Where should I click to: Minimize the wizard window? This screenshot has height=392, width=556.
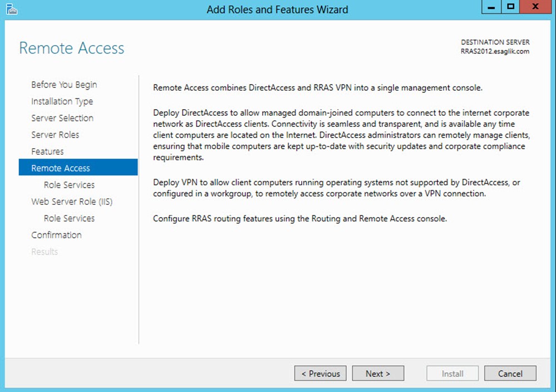(491, 7)
